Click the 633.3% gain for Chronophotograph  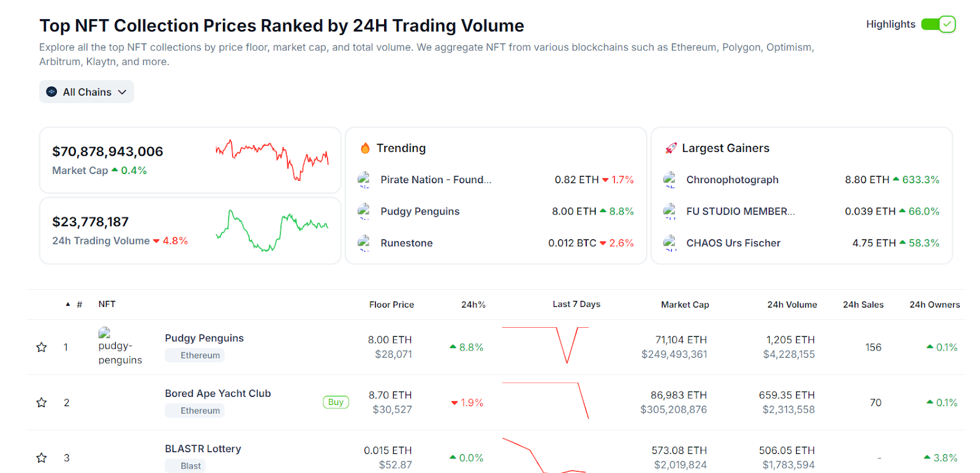point(916,180)
